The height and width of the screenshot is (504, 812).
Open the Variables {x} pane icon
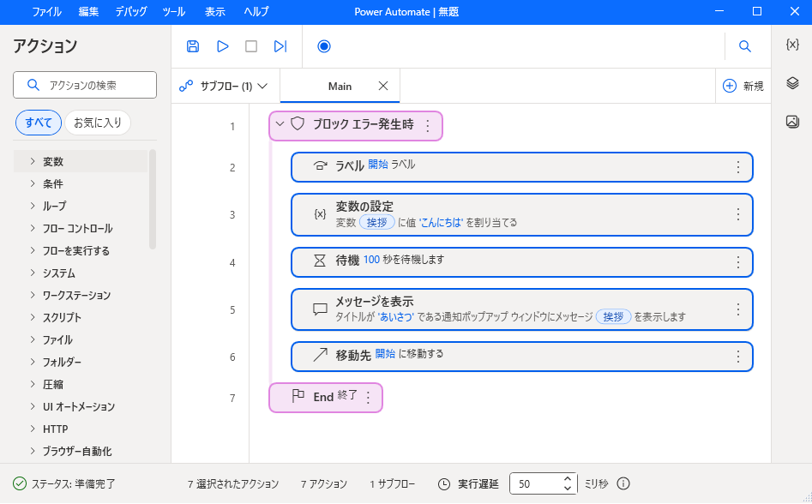[x=792, y=45]
